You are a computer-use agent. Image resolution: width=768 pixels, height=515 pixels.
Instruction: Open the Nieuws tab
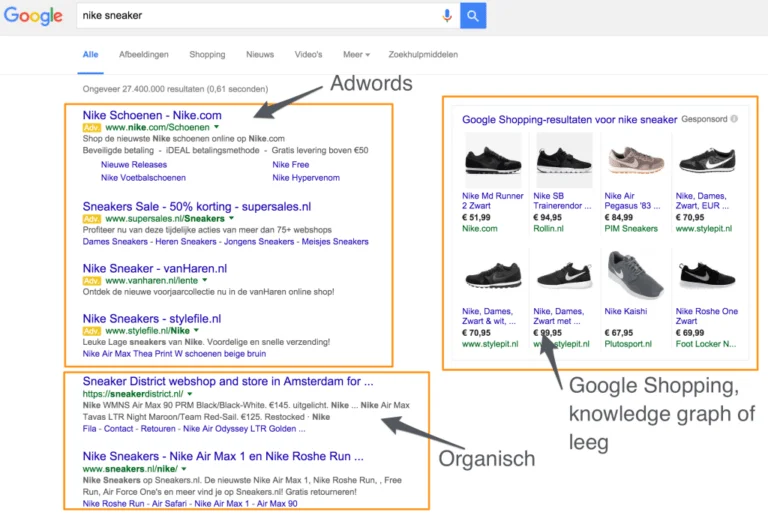(x=260, y=54)
